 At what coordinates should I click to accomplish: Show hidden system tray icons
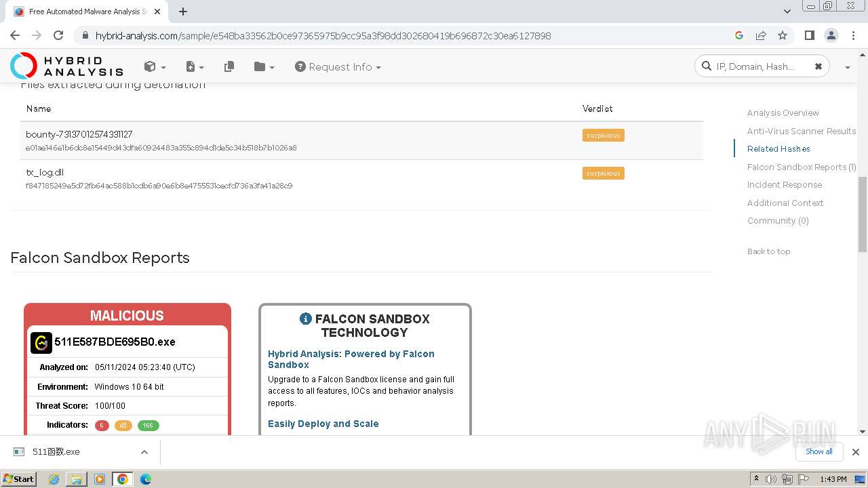pyautogui.click(x=756, y=479)
